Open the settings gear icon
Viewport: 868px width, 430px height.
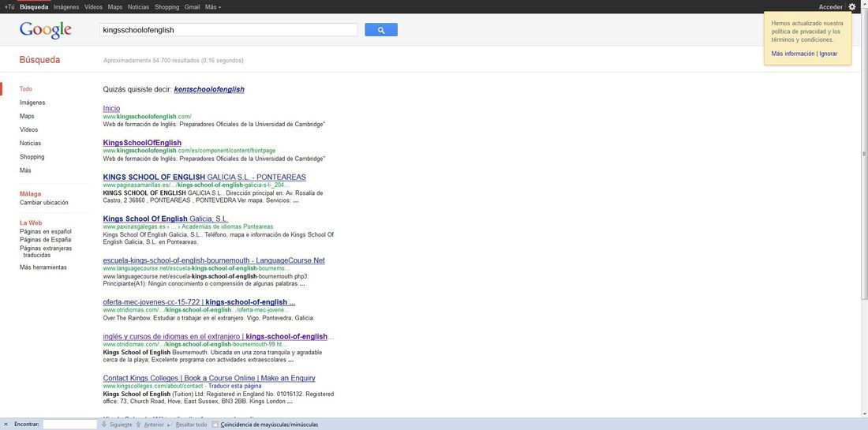pos(851,7)
